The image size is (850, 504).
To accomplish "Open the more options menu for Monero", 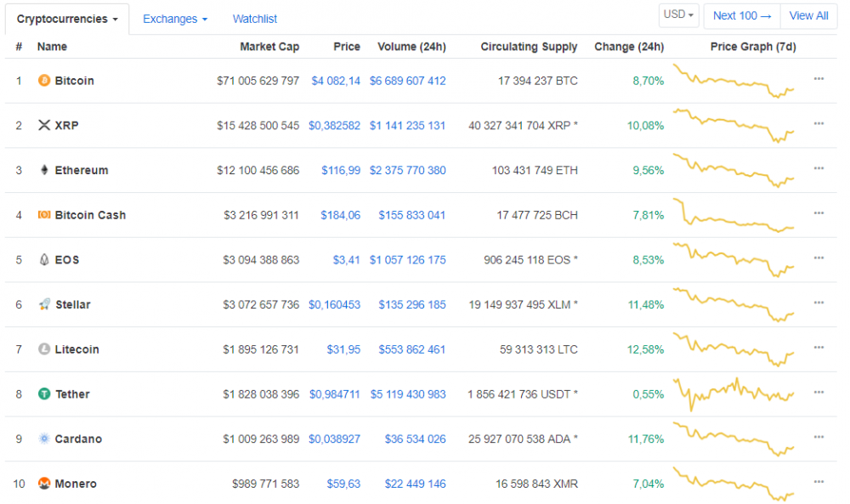I will coord(819,482).
